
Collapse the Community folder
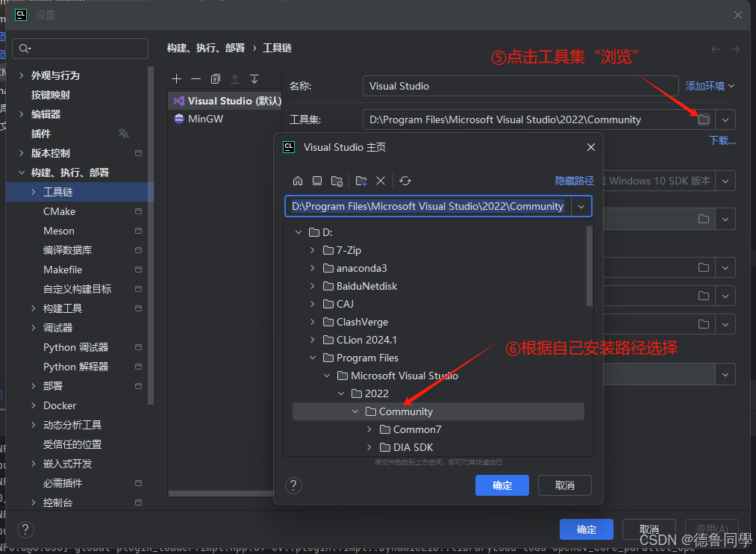[x=355, y=411]
